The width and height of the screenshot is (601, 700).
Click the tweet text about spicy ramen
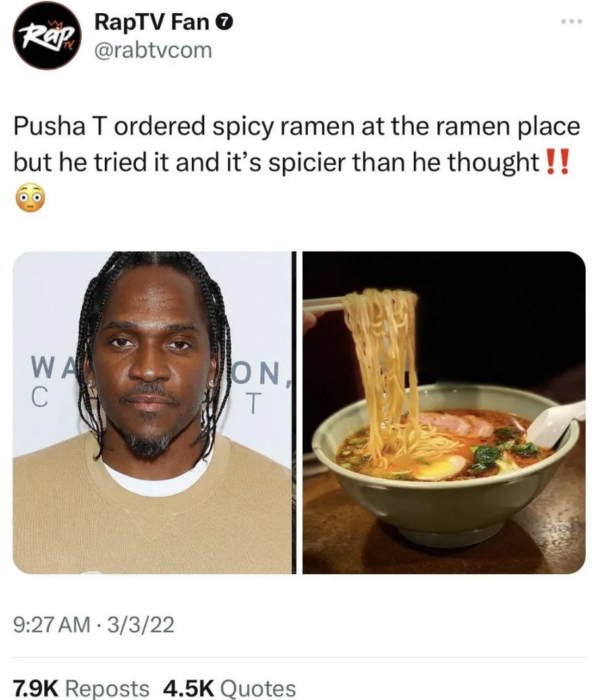tap(297, 144)
